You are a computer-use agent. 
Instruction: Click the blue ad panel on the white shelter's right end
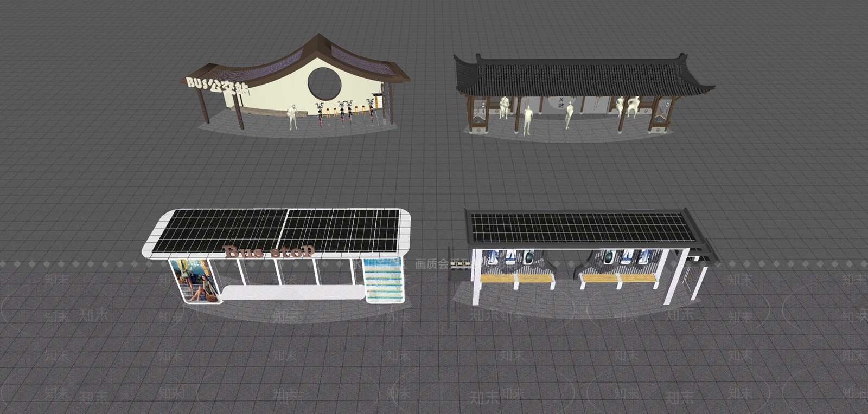pos(384,279)
